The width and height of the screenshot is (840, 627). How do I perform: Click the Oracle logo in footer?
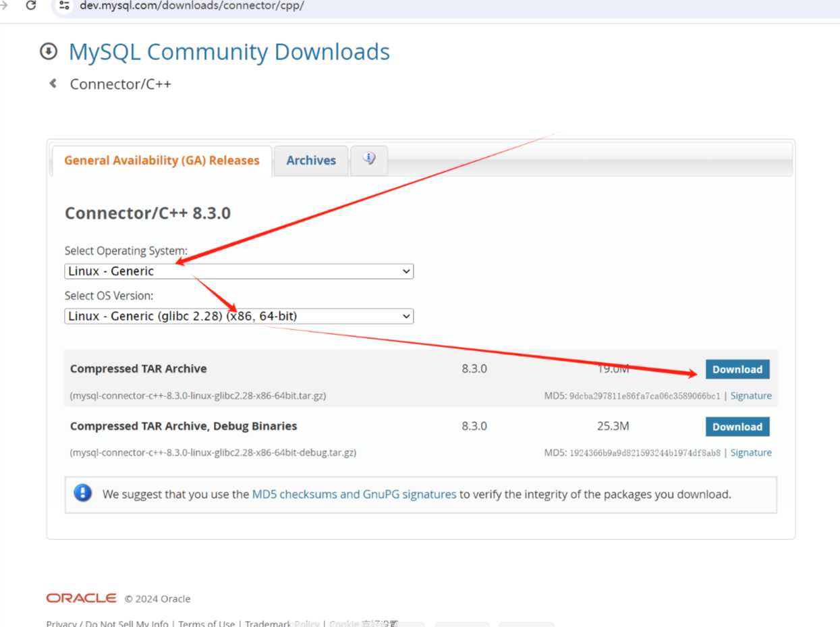(x=82, y=598)
